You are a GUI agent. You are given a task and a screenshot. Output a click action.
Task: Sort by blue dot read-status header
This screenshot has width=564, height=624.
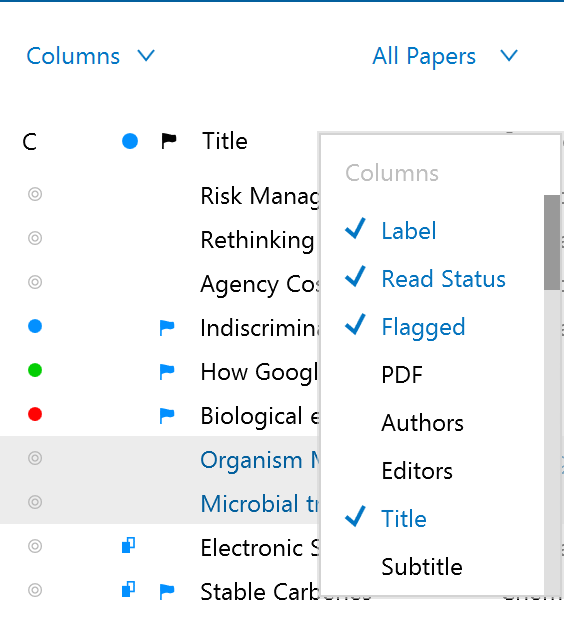(x=130, y=141)
